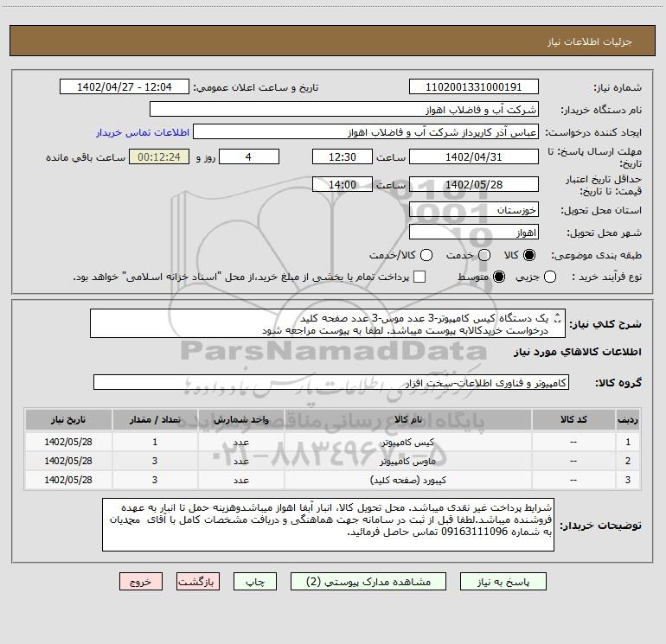The width and height of the screenshot is (666, 644).
Task: Click the اطلاعات کالاهای مورد نیاز heading
Action: click(x=577, y=352)
